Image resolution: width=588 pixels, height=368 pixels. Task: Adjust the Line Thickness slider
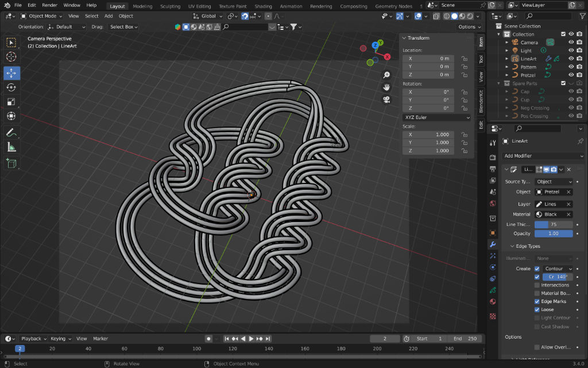coord(554,224)
